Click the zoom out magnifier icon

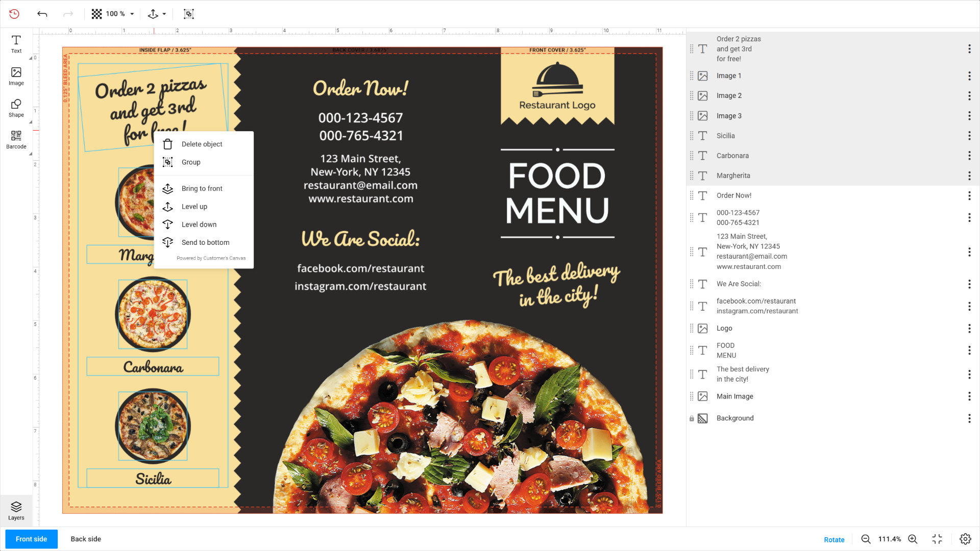pos(866,539)
